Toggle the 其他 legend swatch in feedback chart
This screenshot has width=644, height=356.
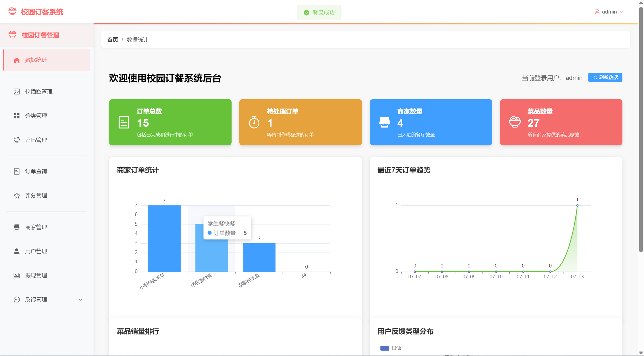(x=384, y=348)
